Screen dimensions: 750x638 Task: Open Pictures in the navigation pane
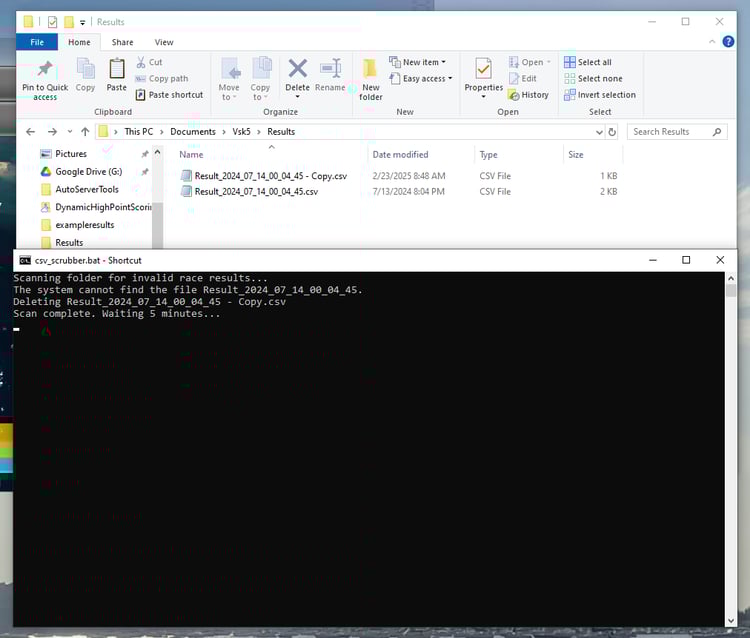coord(71,154)
